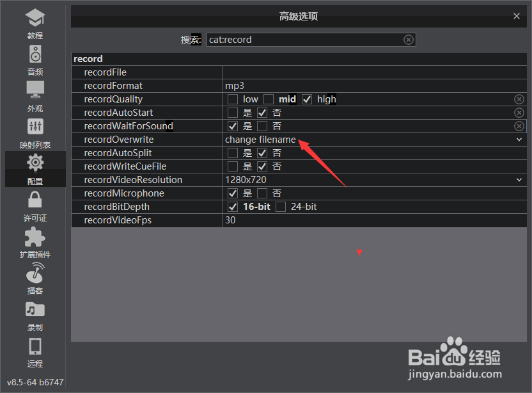Open the 远程 remote phone icon
532x393 pixels.
[35, 346]
